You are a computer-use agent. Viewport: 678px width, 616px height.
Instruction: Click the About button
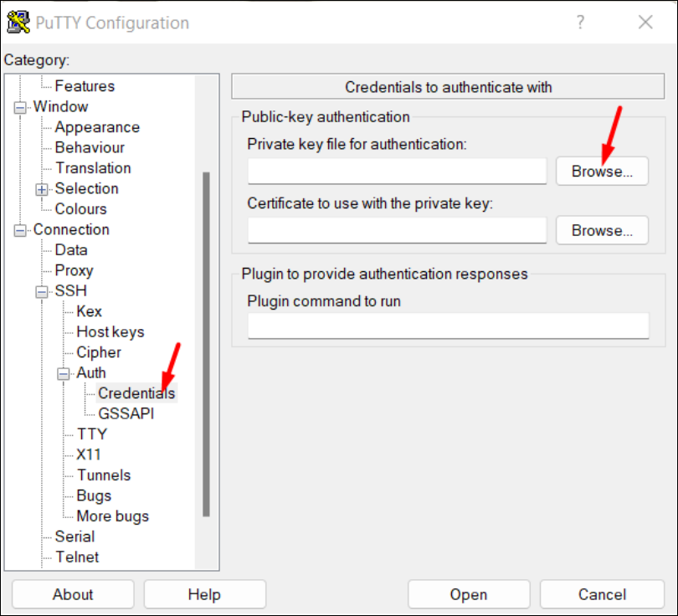73,594
